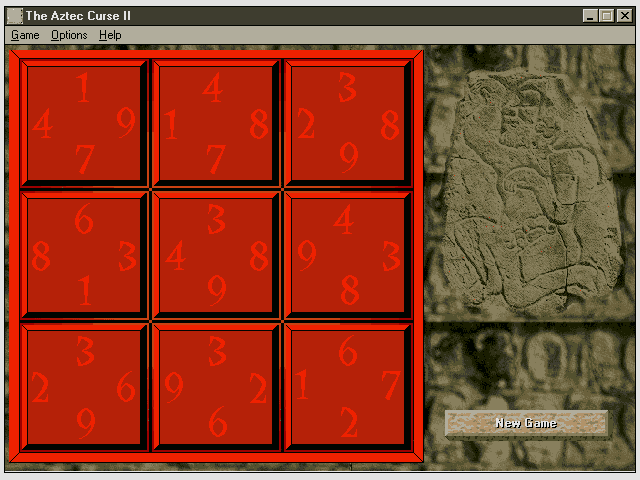Select the middle-right tile with numbers 4, 9, 3, 8
640x480 pixels.
(348, 255)
